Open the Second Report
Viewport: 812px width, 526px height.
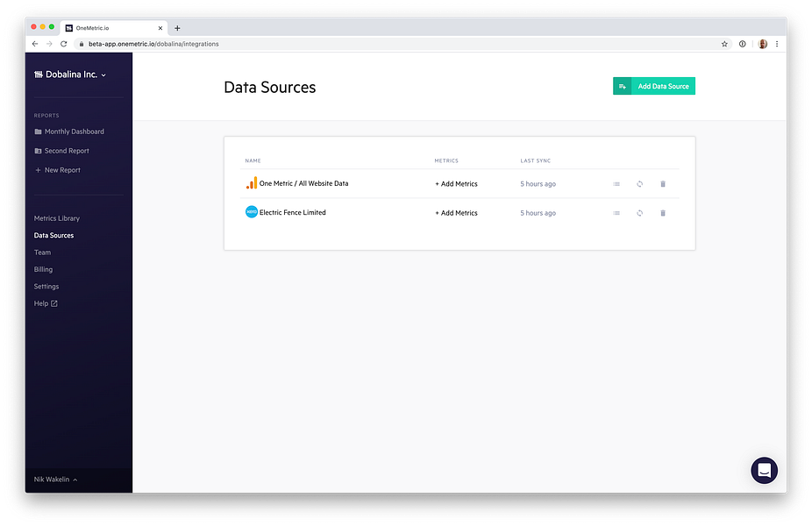coord(61,151)
